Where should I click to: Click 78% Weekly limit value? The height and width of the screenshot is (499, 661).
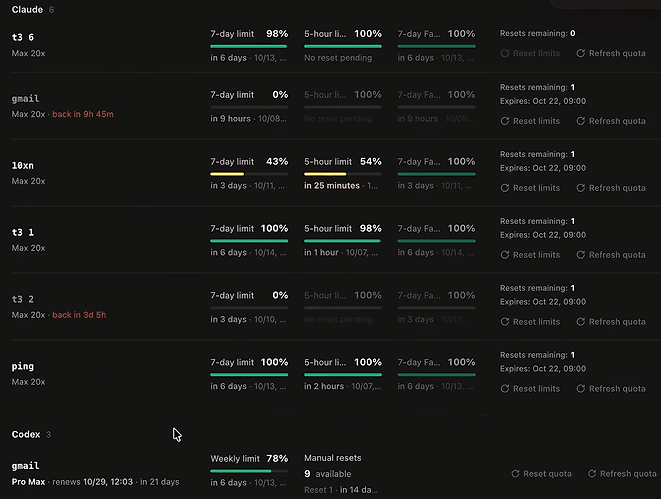click(277, 459)
